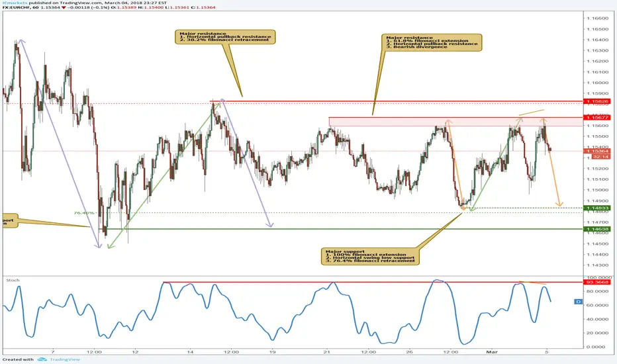Select the Major support annotation note

pyautogui.click(x=370, y=256)
